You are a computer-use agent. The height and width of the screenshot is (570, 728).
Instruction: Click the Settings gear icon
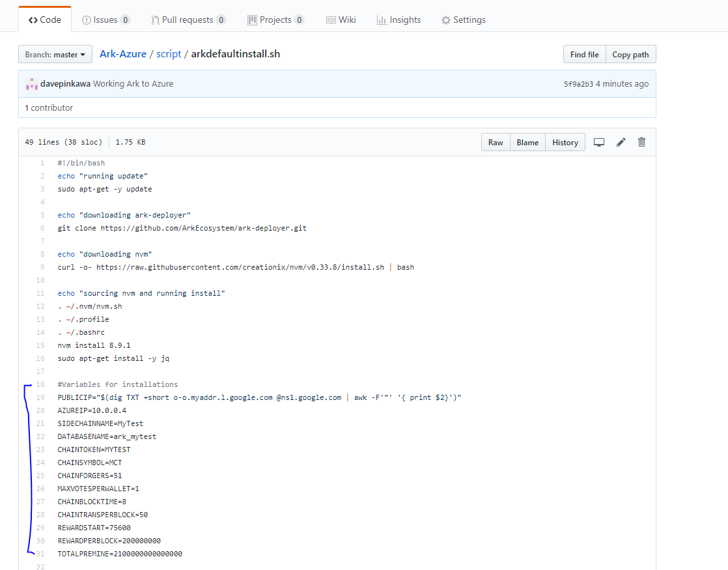[447, 20]
